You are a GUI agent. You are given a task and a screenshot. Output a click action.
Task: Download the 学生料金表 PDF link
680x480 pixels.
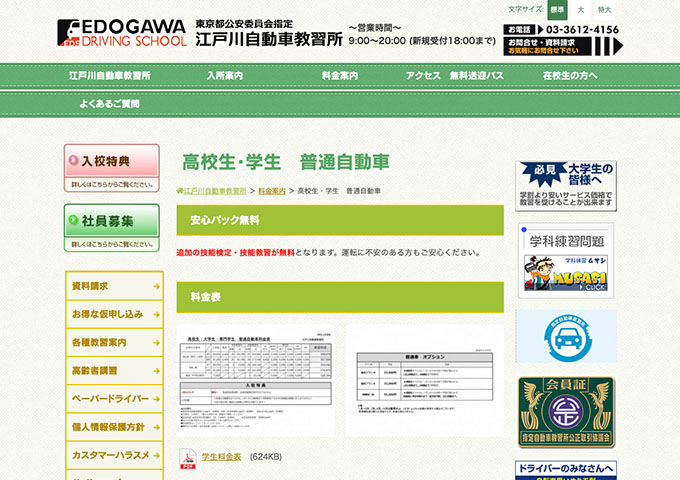(x=221, y=457)
